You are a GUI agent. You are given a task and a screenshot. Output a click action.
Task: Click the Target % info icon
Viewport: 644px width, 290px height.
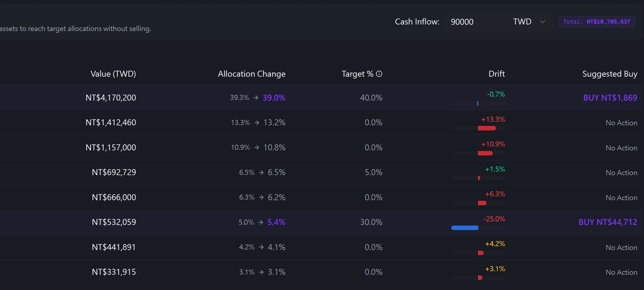pos(379,74)
